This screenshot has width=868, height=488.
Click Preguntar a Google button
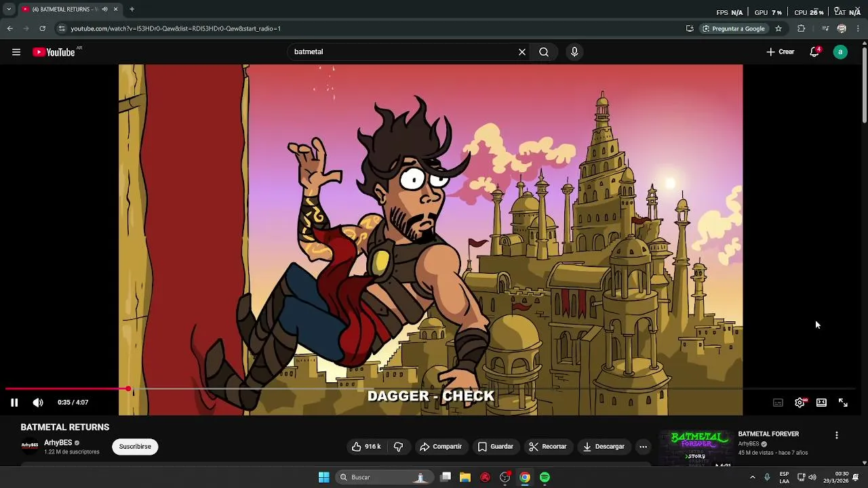(734, 28)
